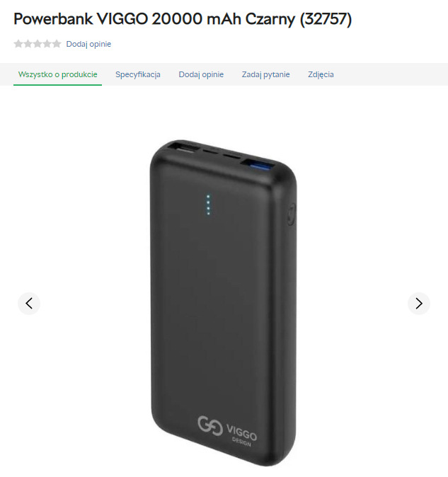Rate the powerbank five stars
The height and width of the screenshot is (477, 448).
click(x=57, y=44)
